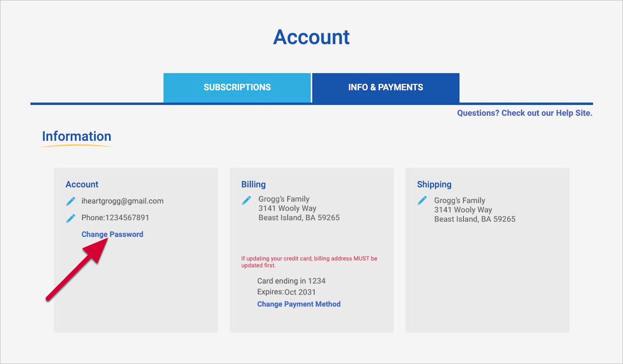Edit the Shipping address pencil icon
623x364 pixels.
tap(422, 200)
